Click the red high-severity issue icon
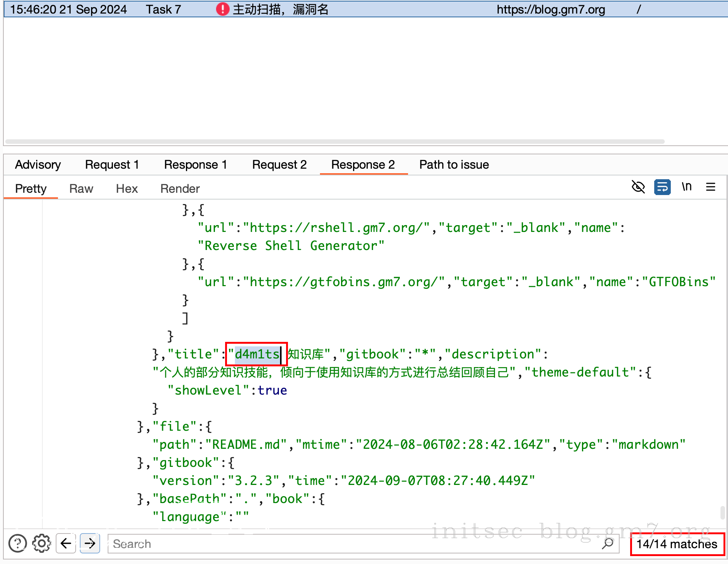 222,9
